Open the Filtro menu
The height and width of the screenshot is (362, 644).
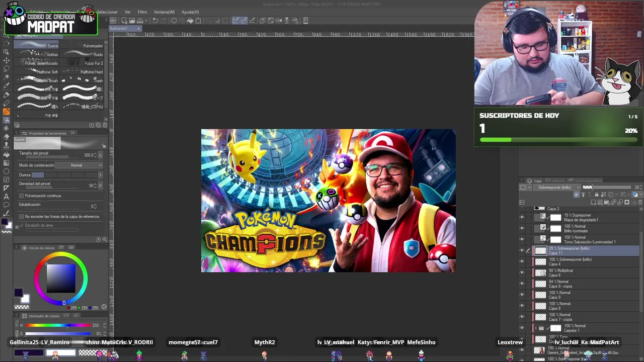pyautogui.click(x=142, y=12)
